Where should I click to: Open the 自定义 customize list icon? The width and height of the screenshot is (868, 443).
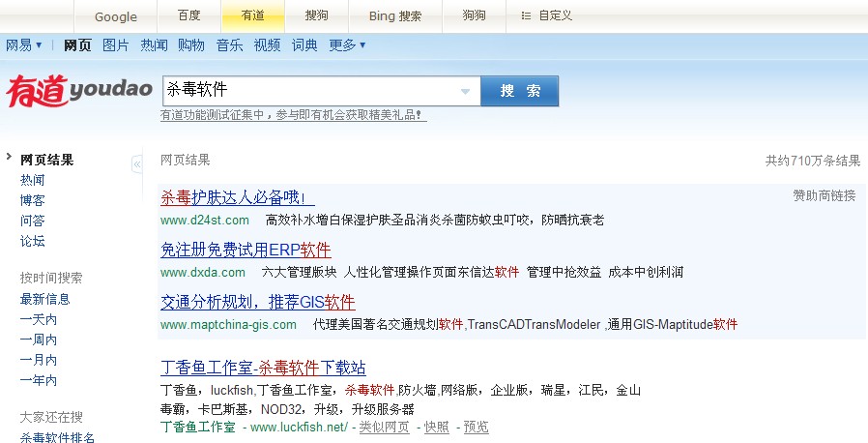(526, 16)
